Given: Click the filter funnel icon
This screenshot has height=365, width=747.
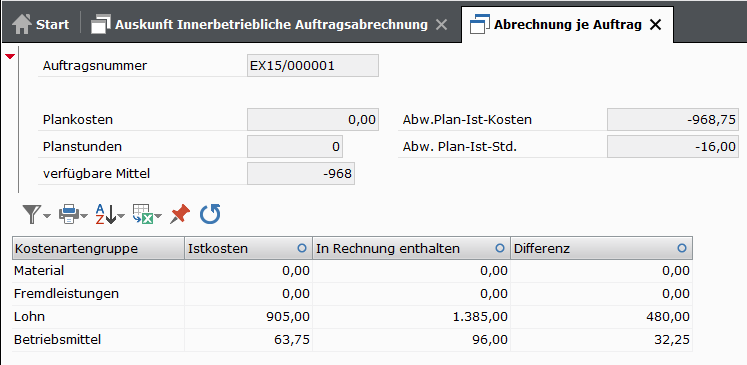Looking at the screenshot, I should [x=32, y=215].
